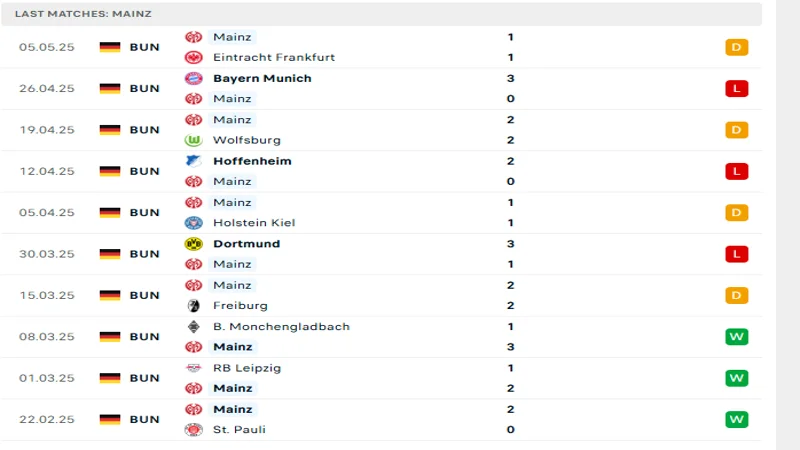This screenshot has height=450, width=800.
Task: Click the Holstein Kiel club crest
Action: point(194,223)
